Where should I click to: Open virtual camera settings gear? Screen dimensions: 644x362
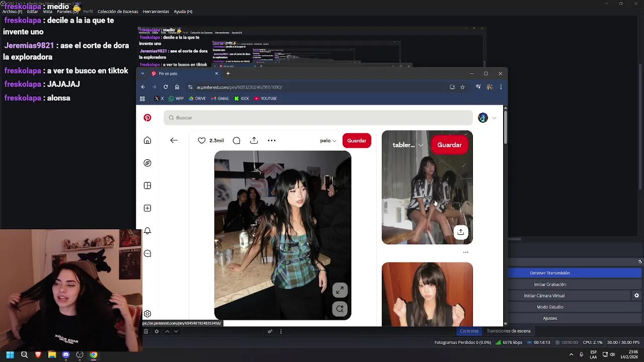636,296
